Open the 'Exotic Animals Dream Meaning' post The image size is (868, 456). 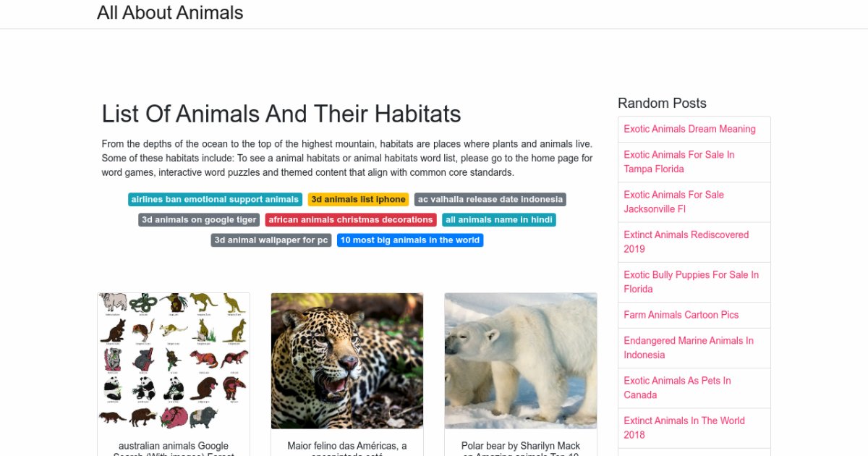(689, 129)
